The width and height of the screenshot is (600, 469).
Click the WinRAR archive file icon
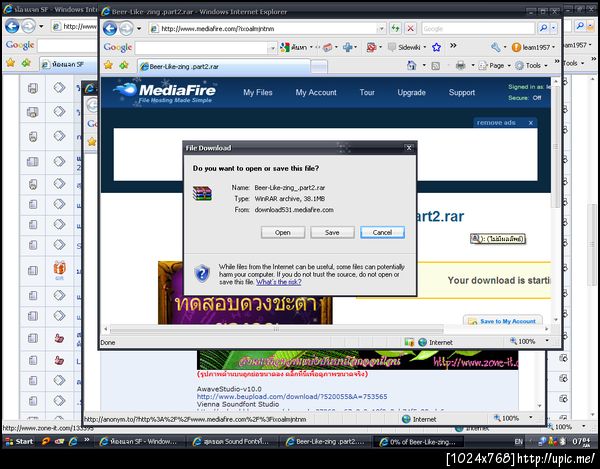click(x=202, y=193)
